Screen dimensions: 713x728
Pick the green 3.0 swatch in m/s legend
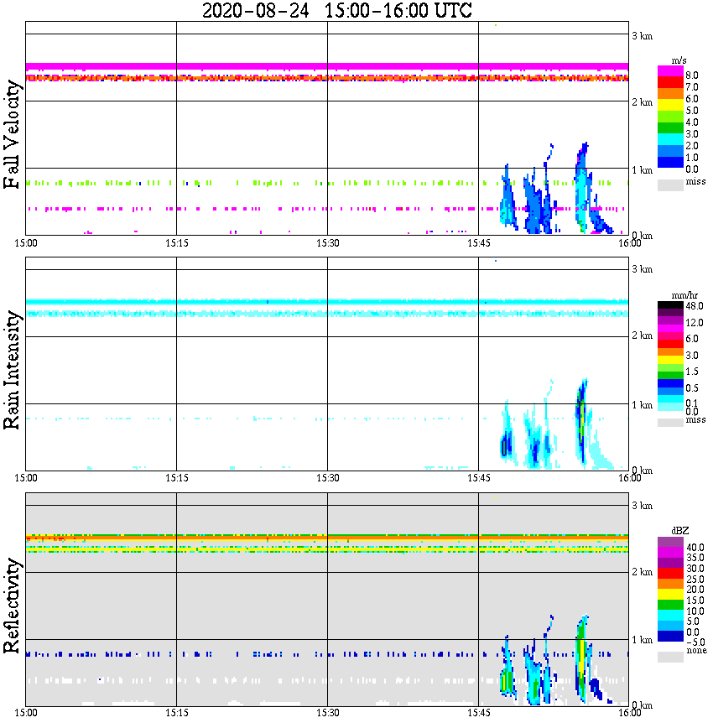(670, 127)
